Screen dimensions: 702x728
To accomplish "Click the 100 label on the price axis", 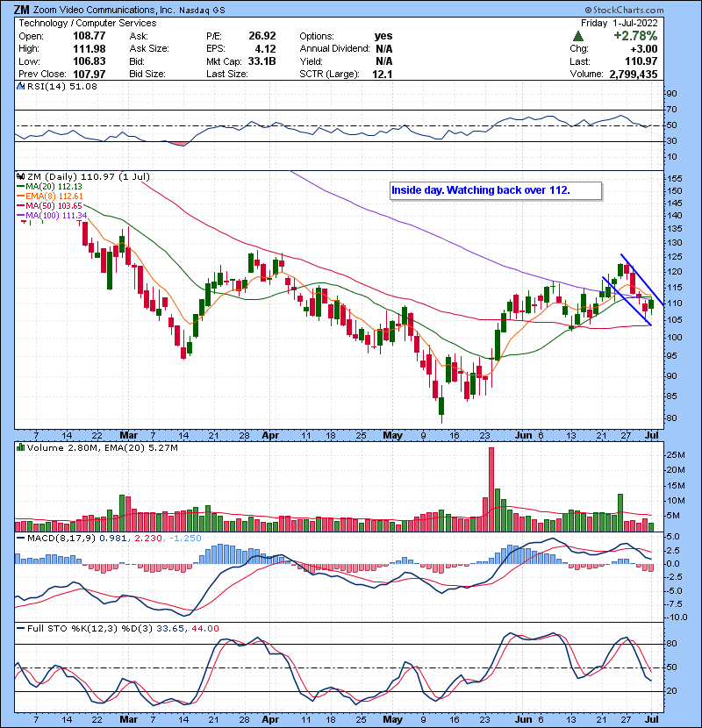I will [x=675, y=338].
